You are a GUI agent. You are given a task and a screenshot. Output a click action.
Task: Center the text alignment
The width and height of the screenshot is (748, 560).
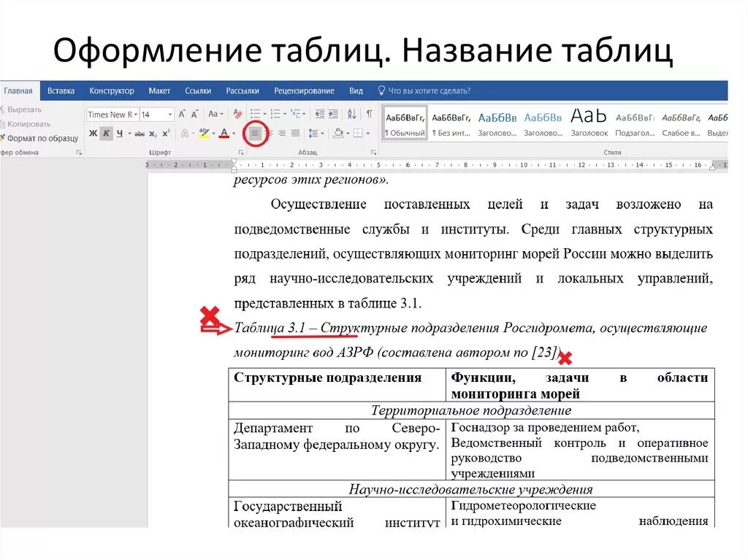click(x=270, y=133)
